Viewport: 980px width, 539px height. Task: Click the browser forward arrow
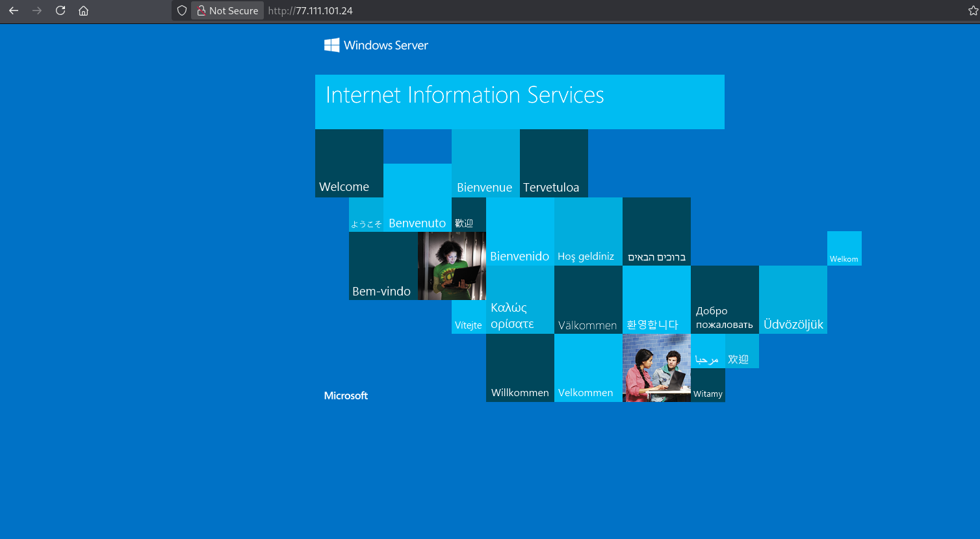coord(37,10)
